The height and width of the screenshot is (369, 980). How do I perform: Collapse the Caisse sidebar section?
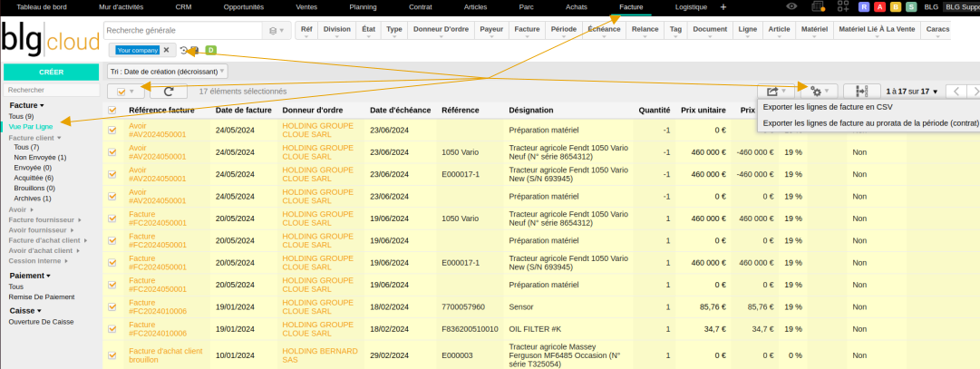(24, 310)
